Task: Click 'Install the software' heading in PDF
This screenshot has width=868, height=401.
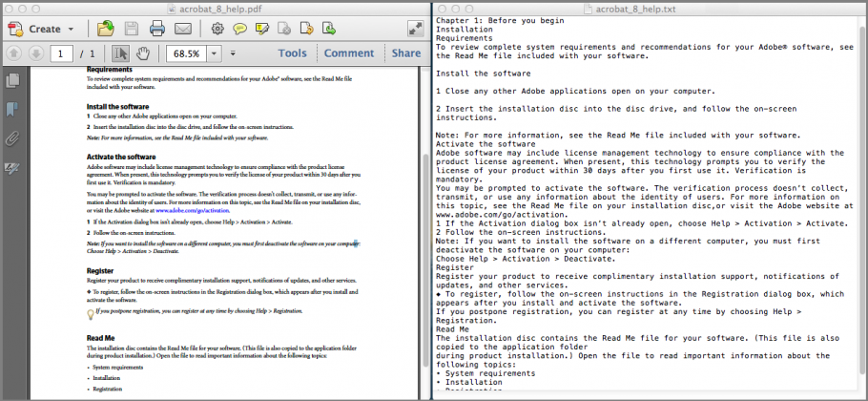Action: click(x=117, y=106)
